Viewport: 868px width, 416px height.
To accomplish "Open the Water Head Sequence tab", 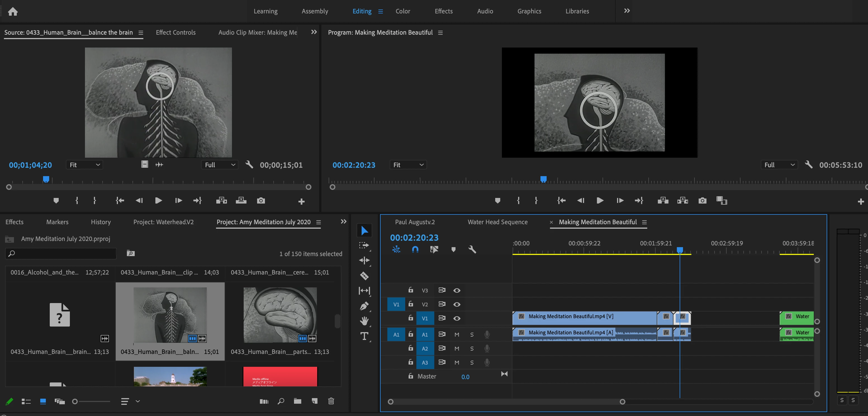I will [x=497, y=222].
